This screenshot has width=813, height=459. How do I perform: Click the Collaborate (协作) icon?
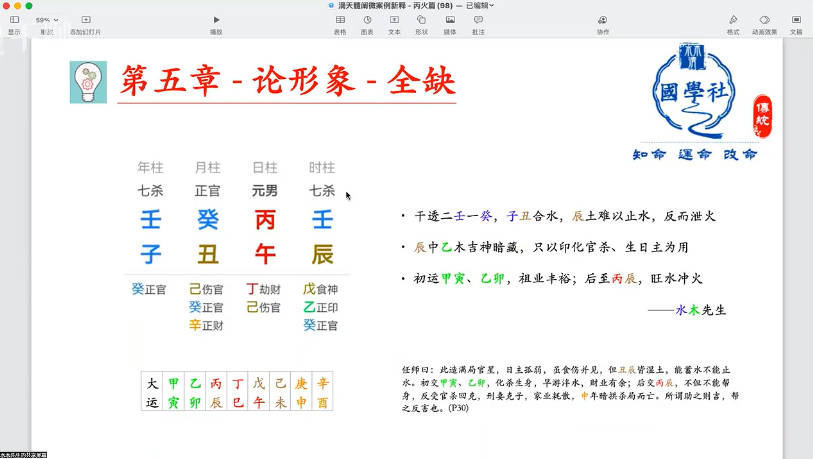[602, 20]
